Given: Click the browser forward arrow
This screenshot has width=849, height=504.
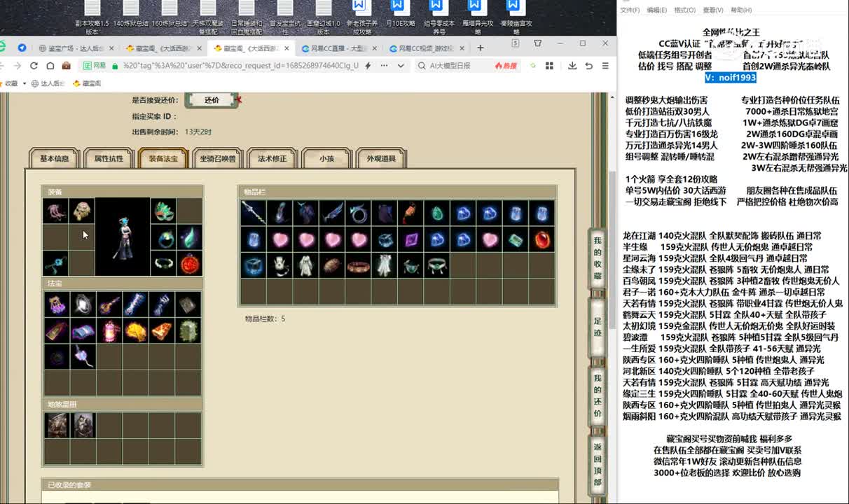Looking at the screenshot, I should pos(17,66).
